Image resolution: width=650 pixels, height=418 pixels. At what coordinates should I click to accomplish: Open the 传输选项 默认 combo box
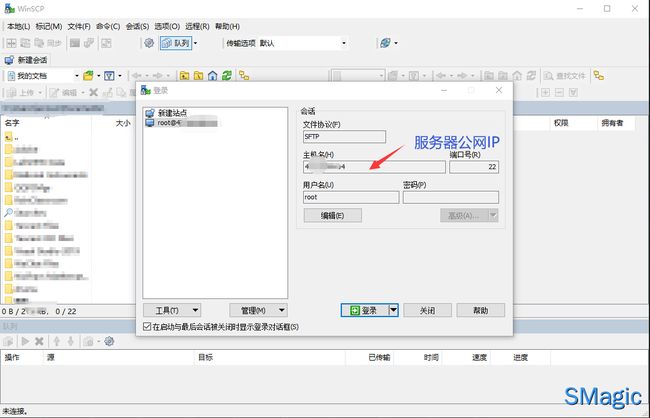303,43
